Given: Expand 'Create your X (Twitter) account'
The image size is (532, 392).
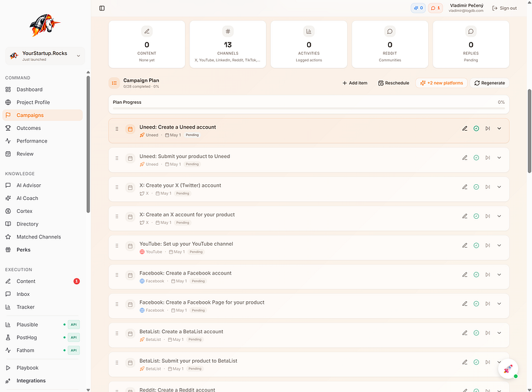Looking at the screenshot, I should [x=499, y=187].
